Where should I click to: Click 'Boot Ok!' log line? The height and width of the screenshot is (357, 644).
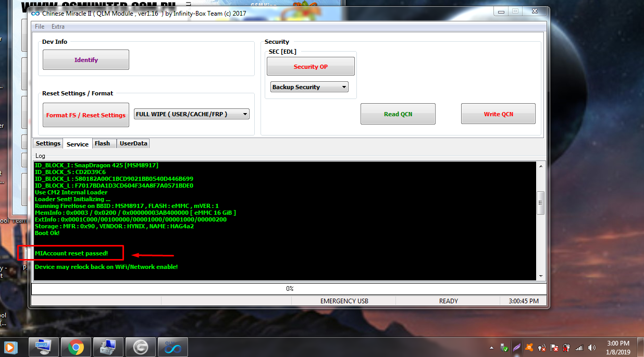click(x=47, y=233)
